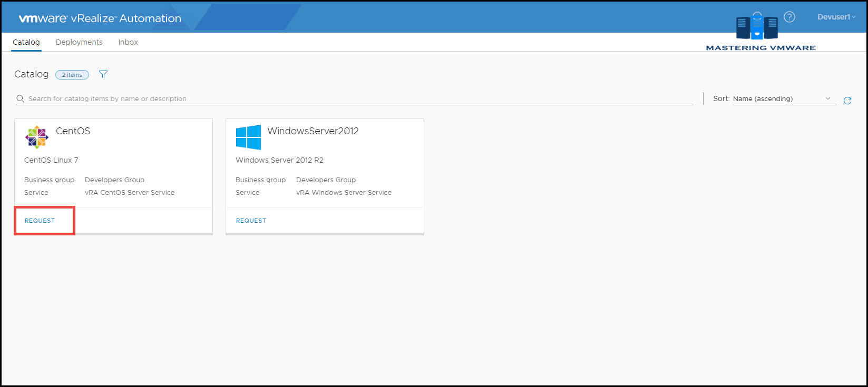Request the WindowsServer2012 catalog item
The height and width of the screenshot is (387, 868).
[251, 221]
